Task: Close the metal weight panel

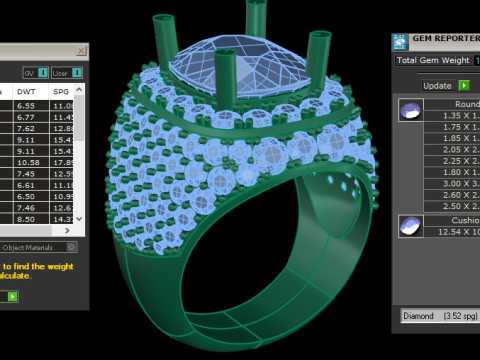Action: (x=81, y=51)
